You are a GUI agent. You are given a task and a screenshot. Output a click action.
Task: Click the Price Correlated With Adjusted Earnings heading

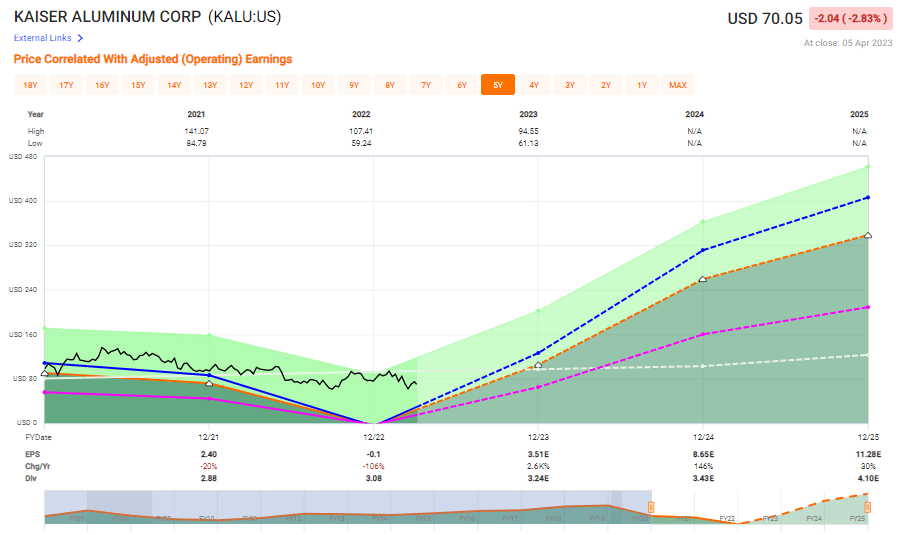[x=153, y=59]
